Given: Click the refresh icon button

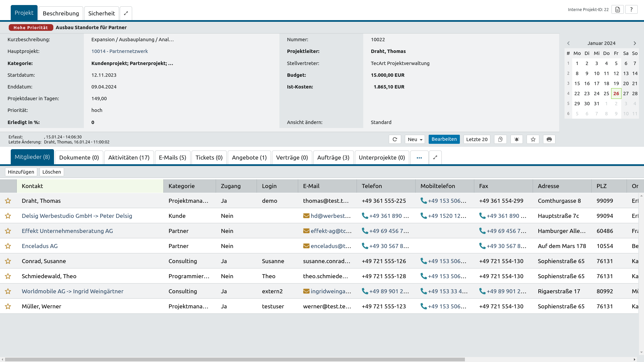Looking at the screenshot, I should tap(395, 139).
